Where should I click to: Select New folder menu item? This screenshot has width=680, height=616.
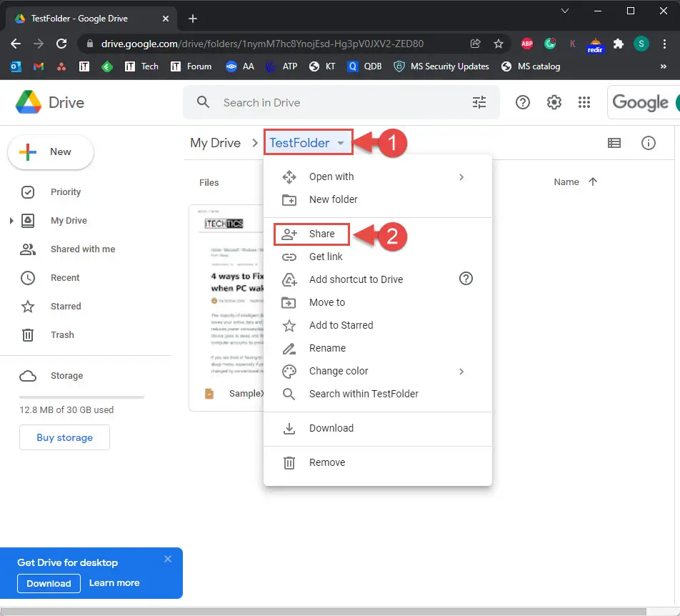click(x=377, y=199)
